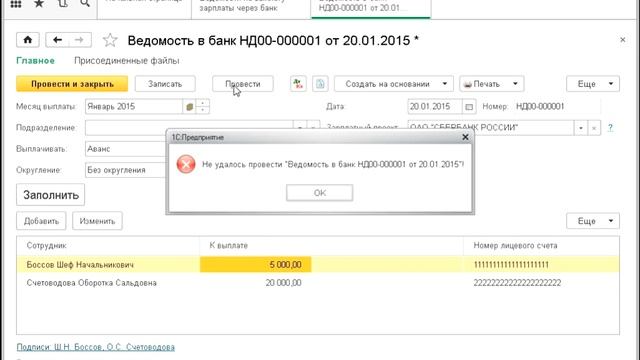Click the search magnifier icon
Screen dimensions: 640x360
tap(85, 4)
